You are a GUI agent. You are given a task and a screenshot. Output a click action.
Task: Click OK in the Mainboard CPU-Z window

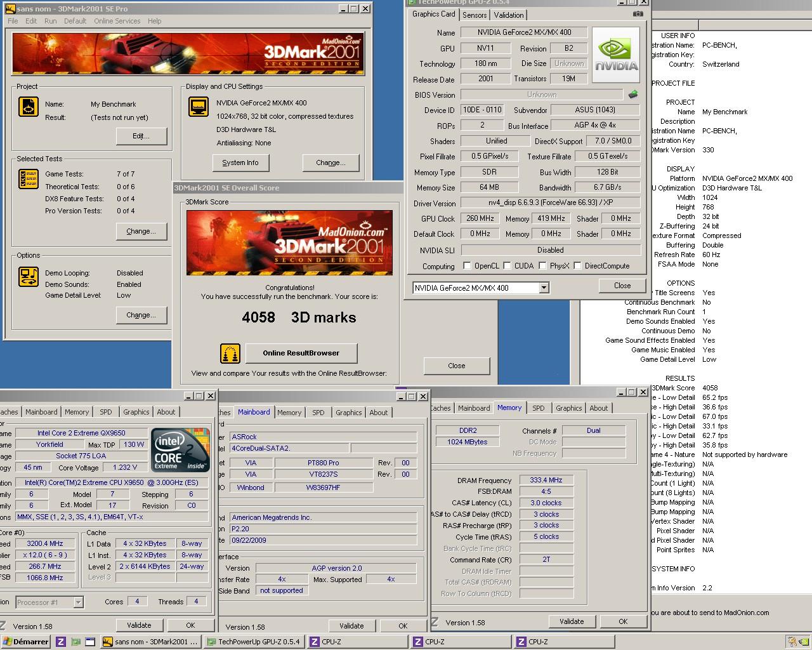tap(403, 626)
